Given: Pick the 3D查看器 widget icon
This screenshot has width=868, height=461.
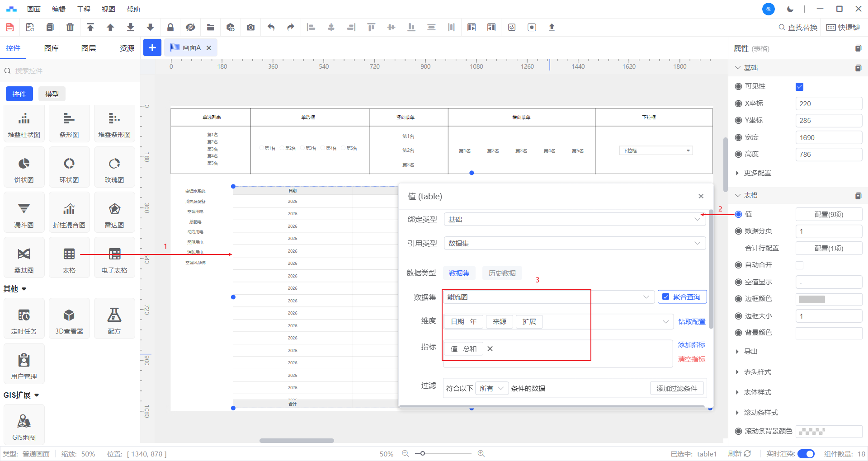Looking at the screenshot, I should [69, 319].
